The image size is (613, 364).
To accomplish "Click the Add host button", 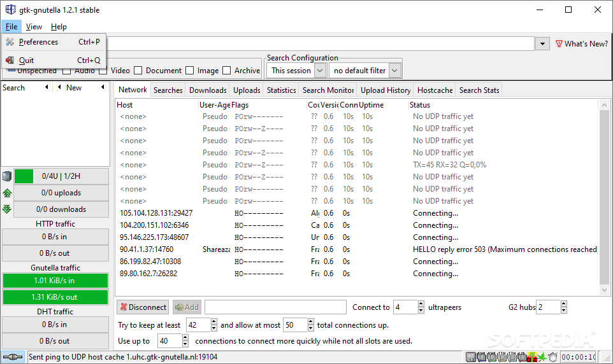I will 187,307.
